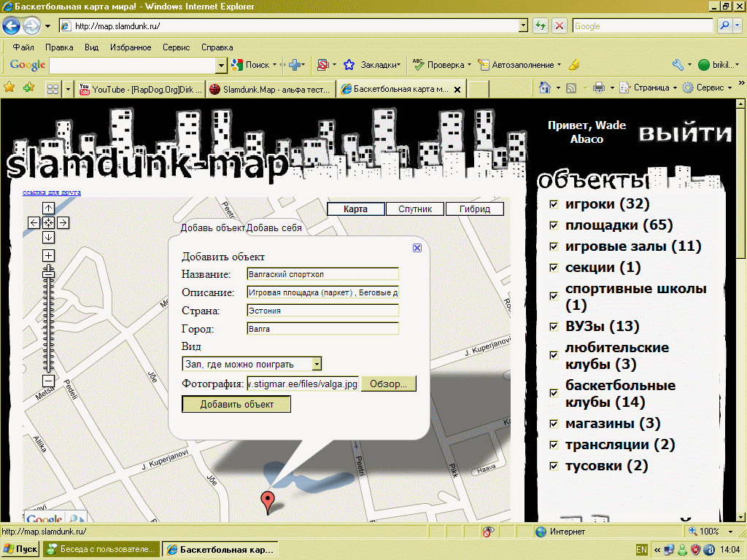Viewport: 747px width, 560px height.
Task: Click the Home page house icon
Action: (544, 87)
